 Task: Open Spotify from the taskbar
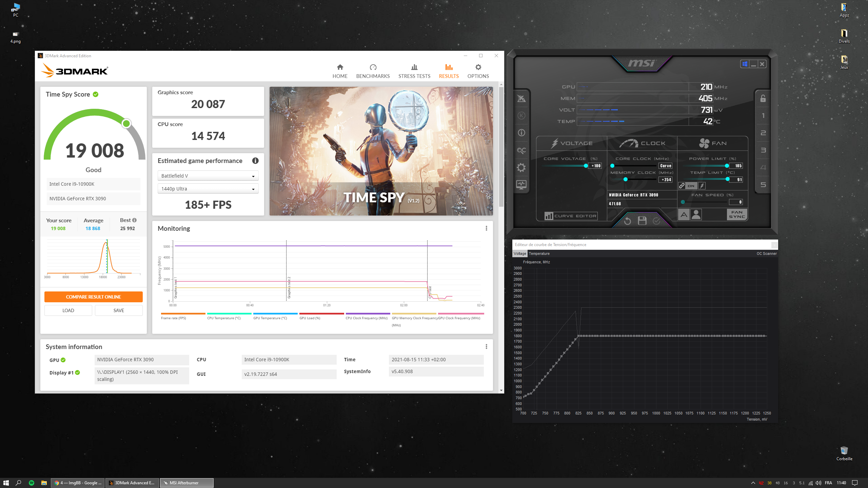tap(32, 483)
